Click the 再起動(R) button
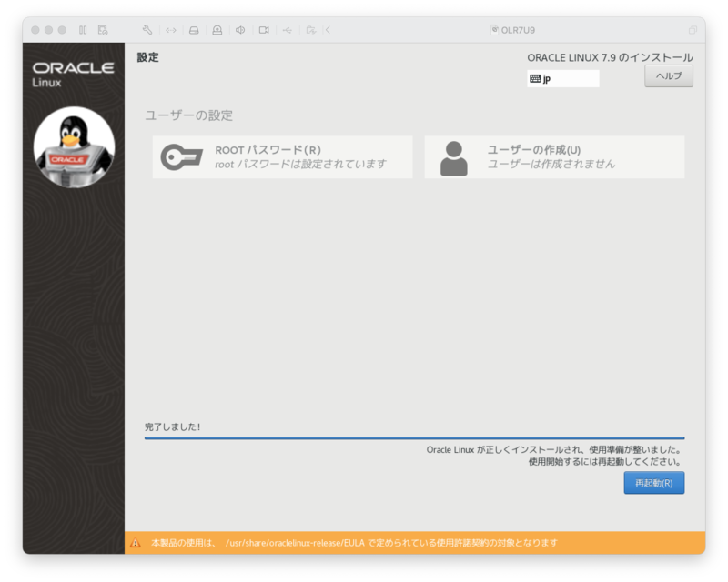 (653, 483)
